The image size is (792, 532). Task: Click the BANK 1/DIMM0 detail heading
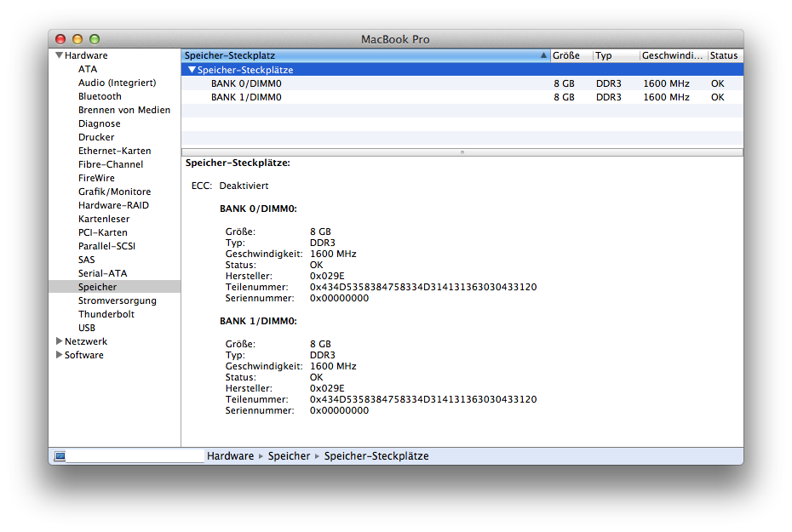tap(258, 321)
